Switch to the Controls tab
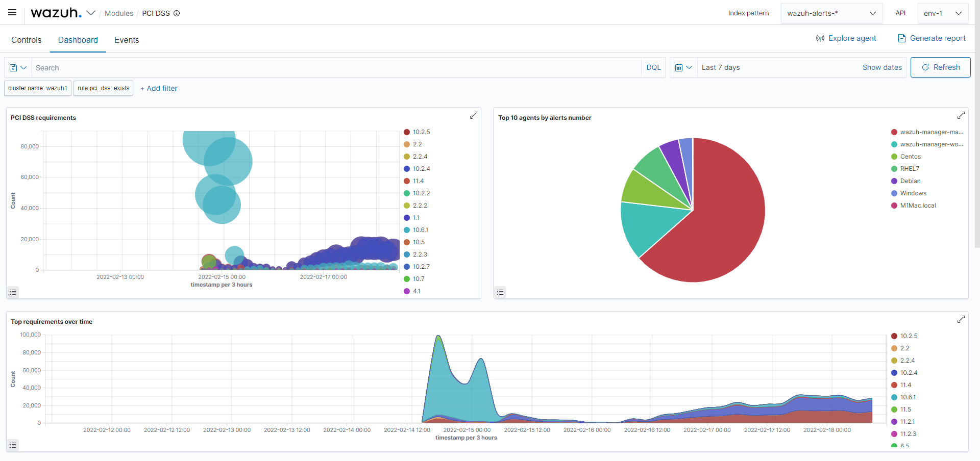The width and height of the screenshot is (980, 461). [x=27, y=40]
